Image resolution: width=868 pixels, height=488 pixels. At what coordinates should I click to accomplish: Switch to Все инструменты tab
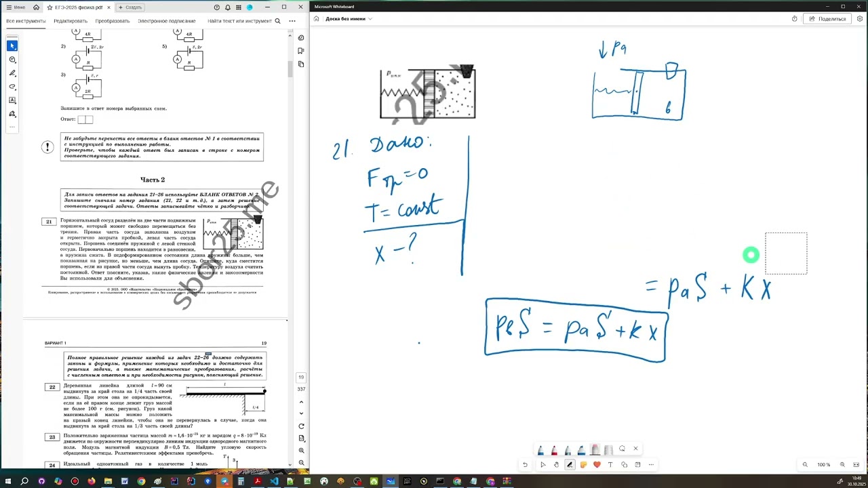pyautogui.click(x=26, y=21)
